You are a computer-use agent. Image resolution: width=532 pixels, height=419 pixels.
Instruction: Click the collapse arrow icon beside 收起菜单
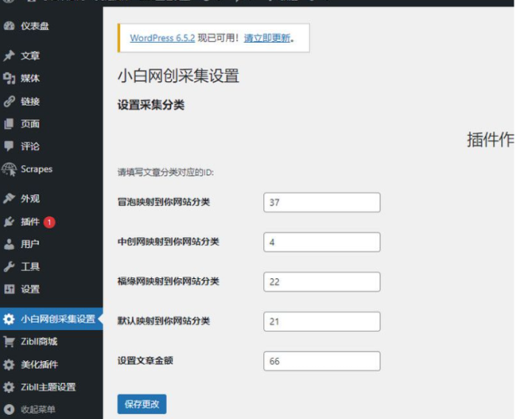click(9, 410)
